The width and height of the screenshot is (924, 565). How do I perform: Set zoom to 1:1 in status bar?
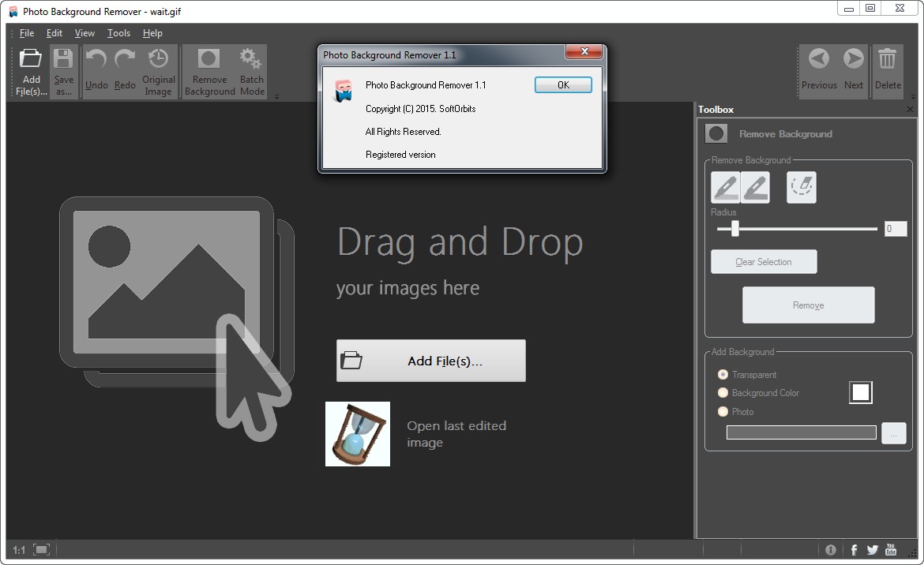pos(19,550)
